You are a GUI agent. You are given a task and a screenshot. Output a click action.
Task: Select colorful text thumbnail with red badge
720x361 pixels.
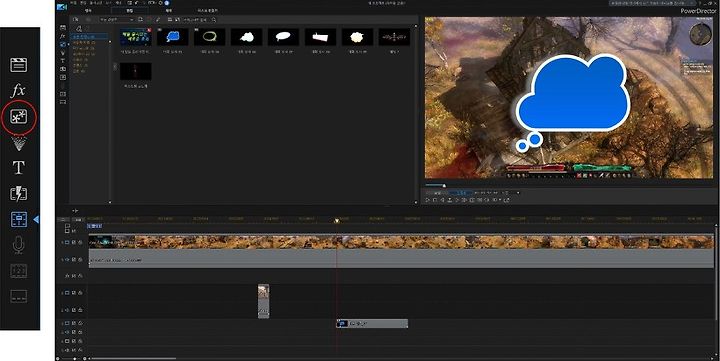click(135, 37)
